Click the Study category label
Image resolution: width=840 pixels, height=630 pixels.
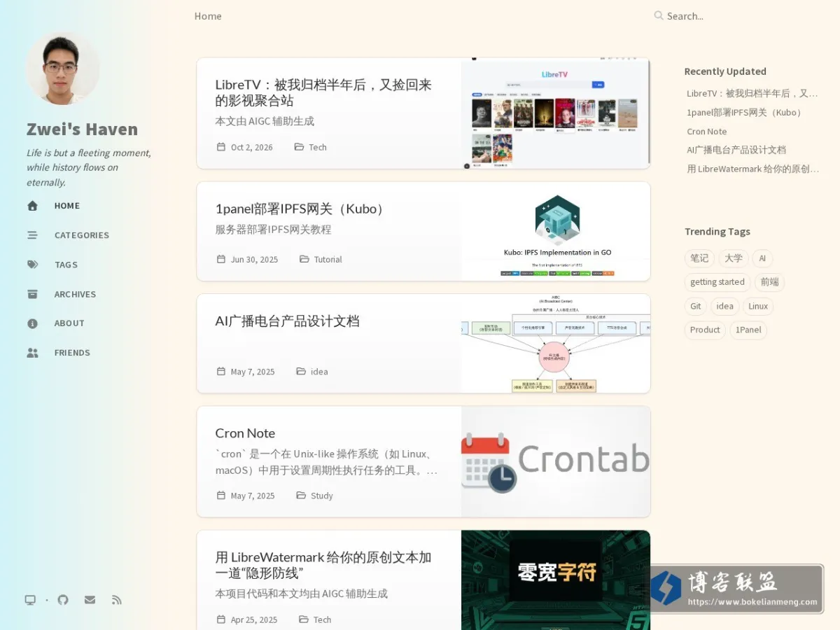pos(322,496)
